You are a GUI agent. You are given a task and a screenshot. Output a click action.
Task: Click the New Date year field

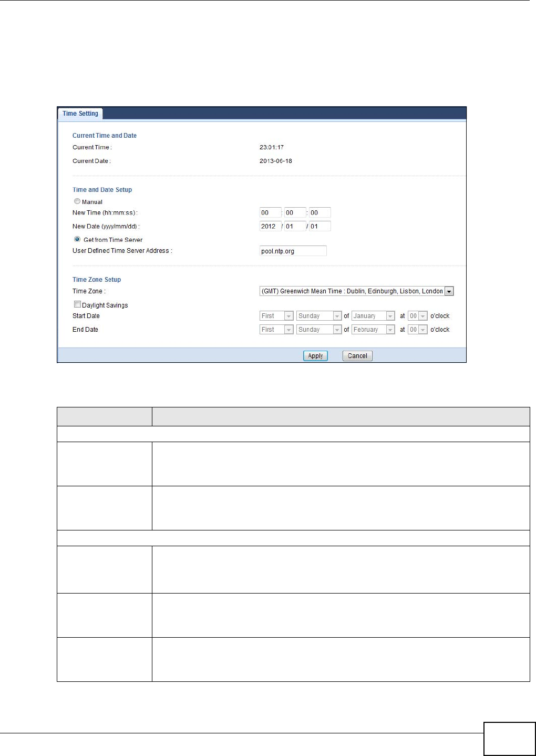270,226
